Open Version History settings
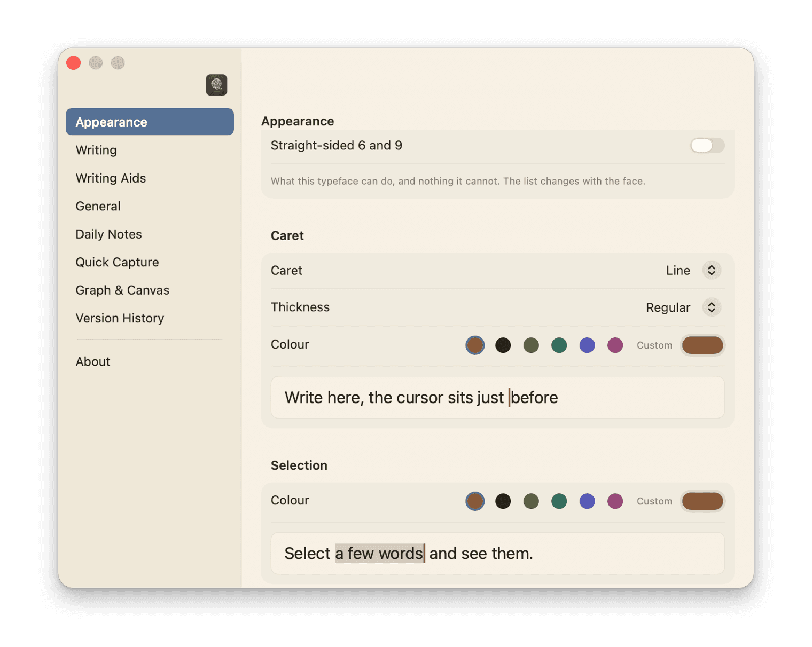 [150, 318]
